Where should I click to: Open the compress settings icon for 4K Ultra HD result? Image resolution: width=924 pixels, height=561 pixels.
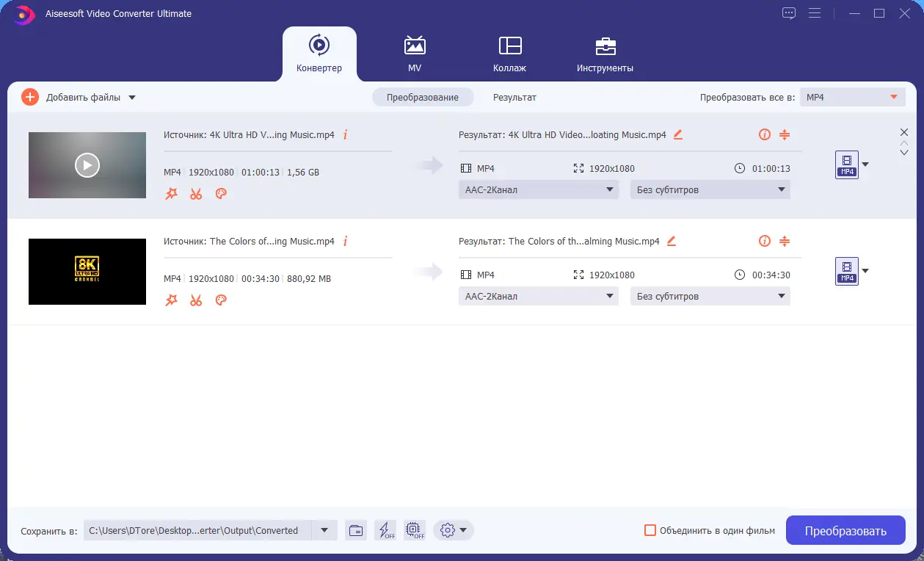[x=785, y=134]
